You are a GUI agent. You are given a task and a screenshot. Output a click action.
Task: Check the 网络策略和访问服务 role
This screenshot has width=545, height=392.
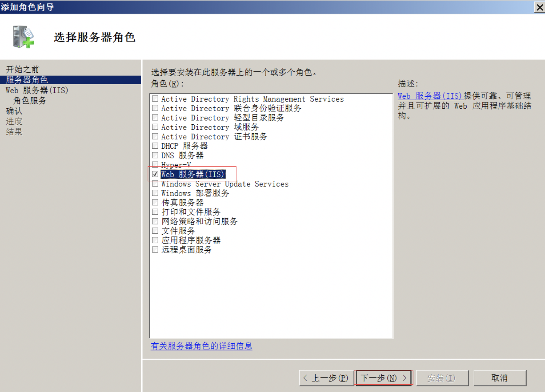155,221
